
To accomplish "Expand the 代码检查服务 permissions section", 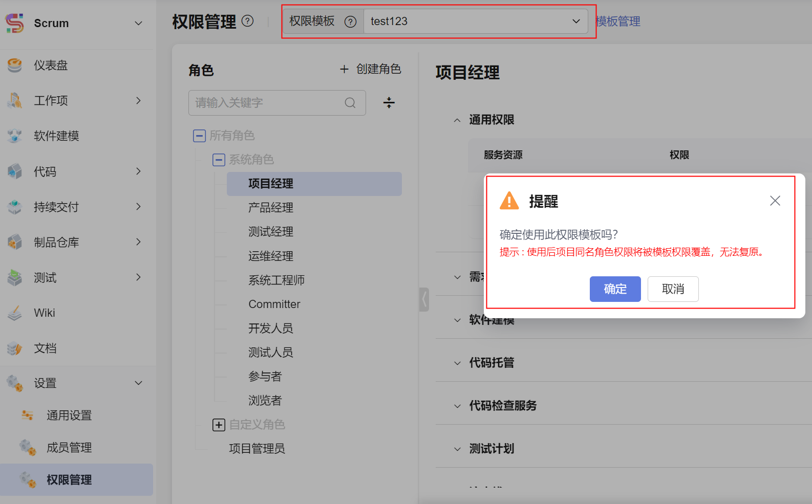I will (x=457, y=406).
